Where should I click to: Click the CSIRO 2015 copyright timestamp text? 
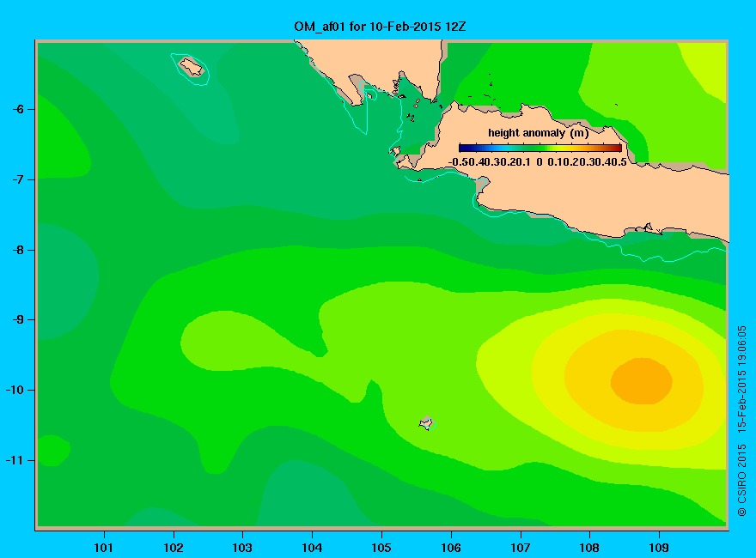(x=742, y=421)
